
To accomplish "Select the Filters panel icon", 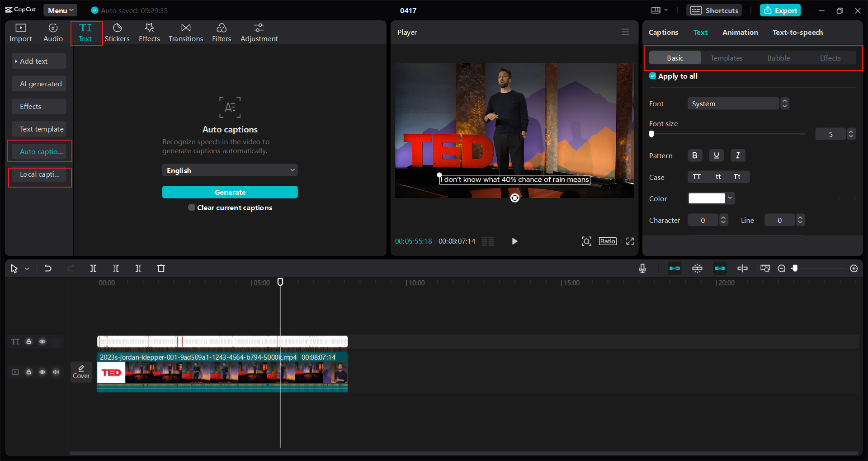I will 222,32.
